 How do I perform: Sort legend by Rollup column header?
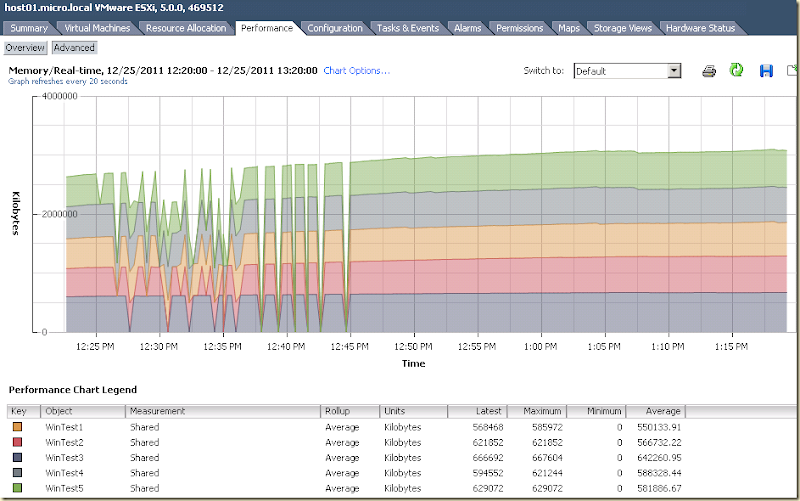350,411
